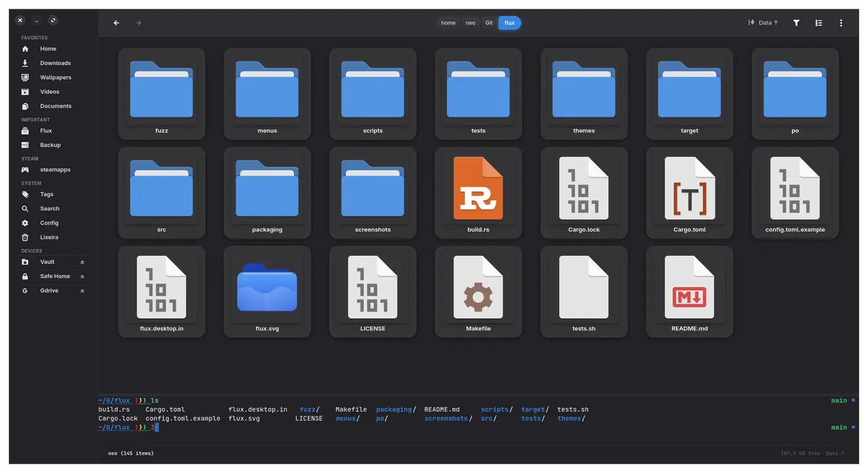Screen dimensions: 868x473
Task: Select the flux.svg image file
Action: [267, 292]
